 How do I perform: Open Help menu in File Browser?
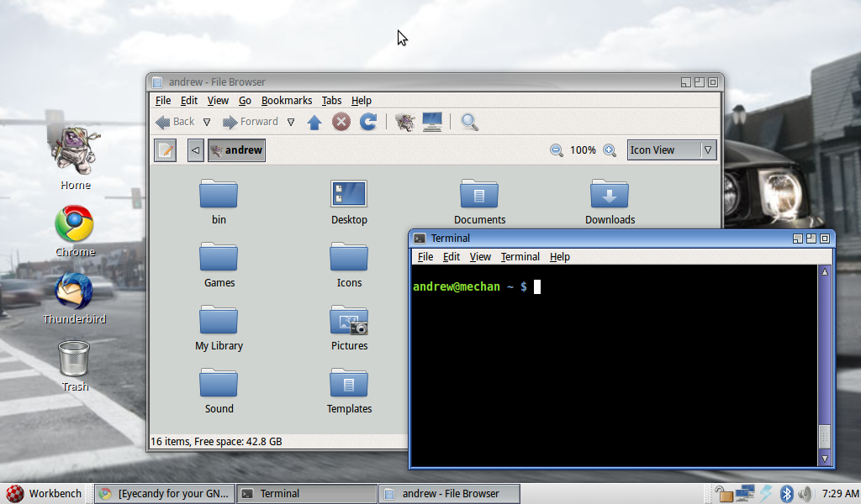point(362,100)
